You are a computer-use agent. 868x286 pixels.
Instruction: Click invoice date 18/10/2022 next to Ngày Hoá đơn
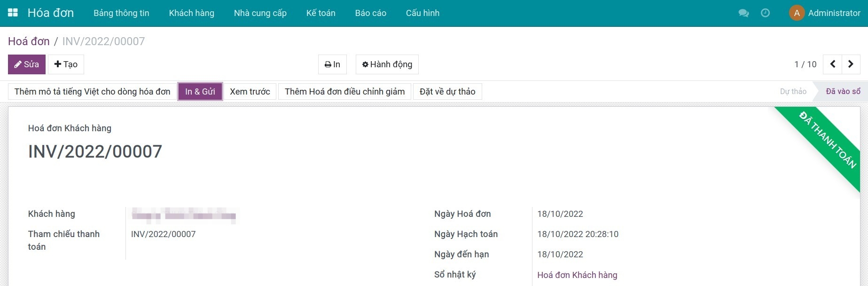pyautogui.click(x=560, y=214)
